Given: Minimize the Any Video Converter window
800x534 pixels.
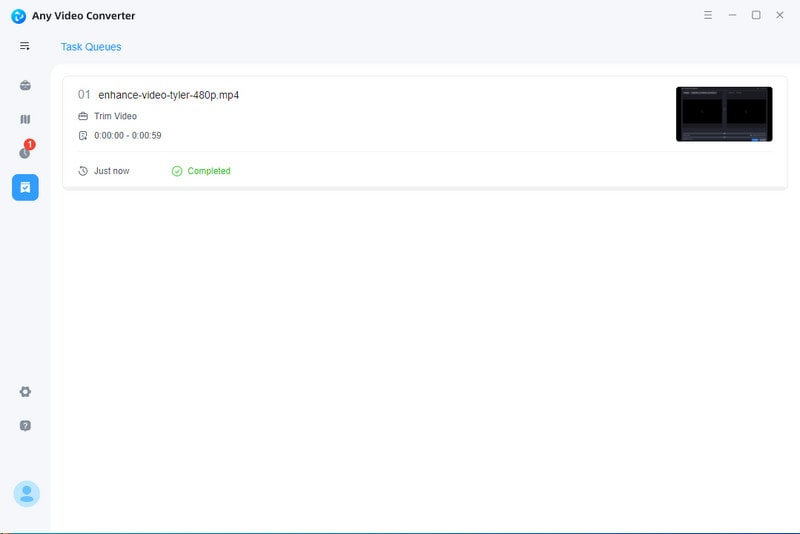Looking at the screenshot, I should [x=732, y=15].
